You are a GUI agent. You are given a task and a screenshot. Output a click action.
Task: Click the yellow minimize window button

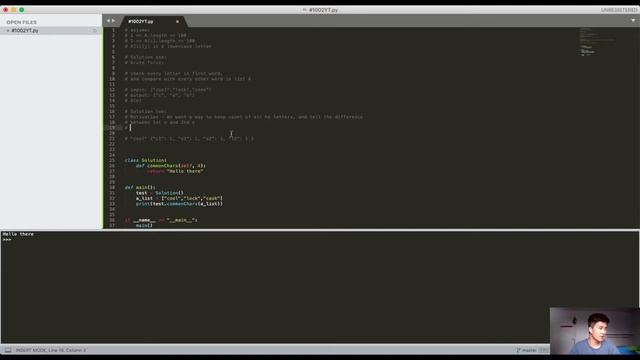coord(13,10)
